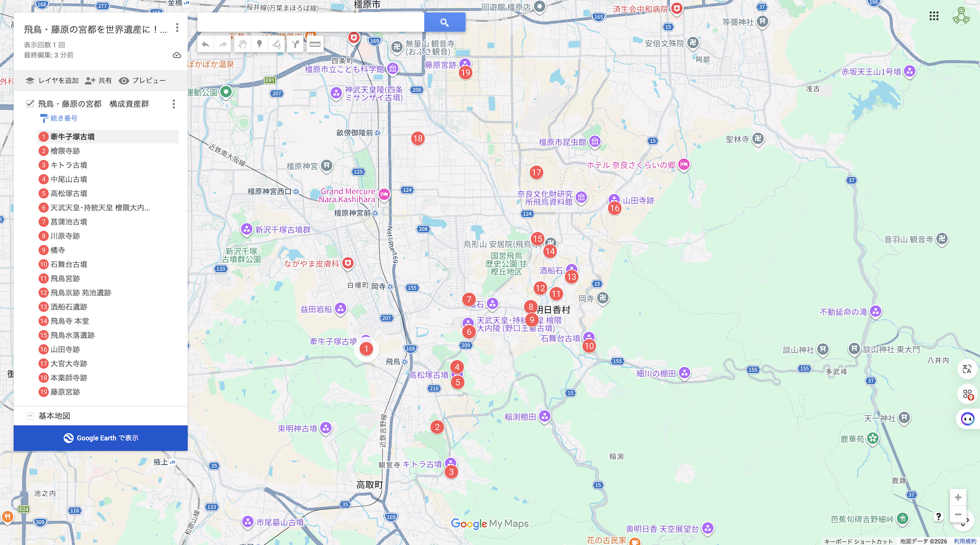Expand the 基本地図 base map selector
The width and height of the screenshot is (980, 545).
click(30, 416)
